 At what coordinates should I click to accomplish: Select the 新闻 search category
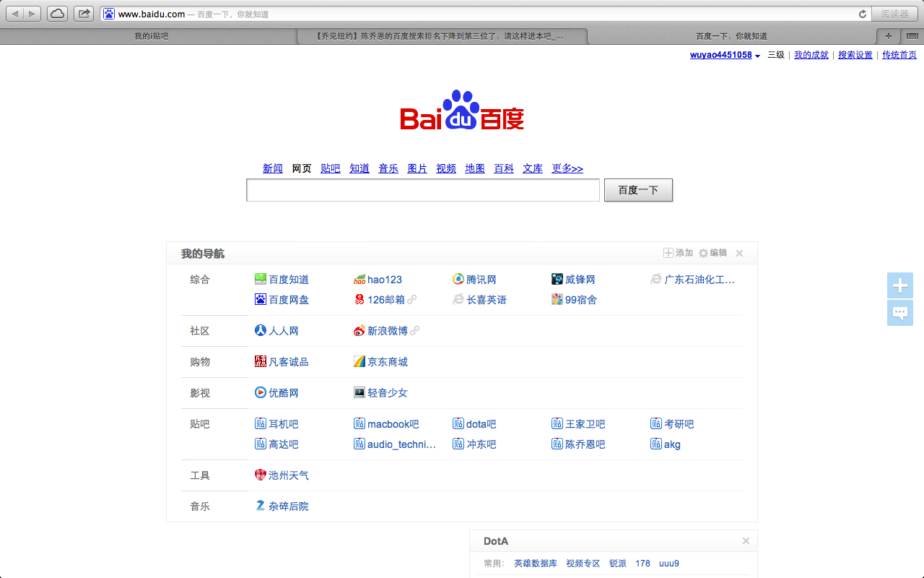pyautogui.click(x=273, y=168)
